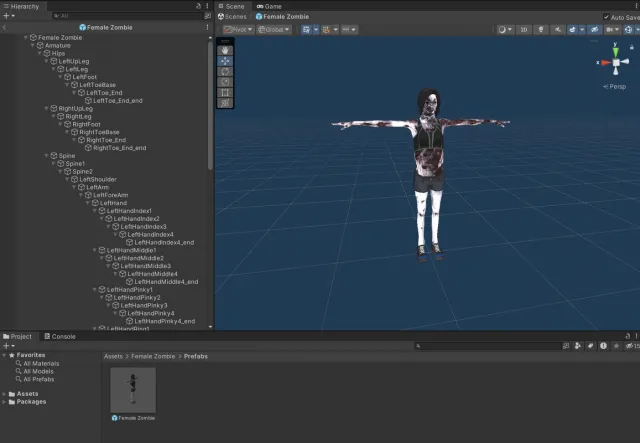Click the Hierarchy vertical scrollbar handle
Image resolution: width=640 pixels, height=443 pixels.
pyautogui.click(x=210, y=105)
